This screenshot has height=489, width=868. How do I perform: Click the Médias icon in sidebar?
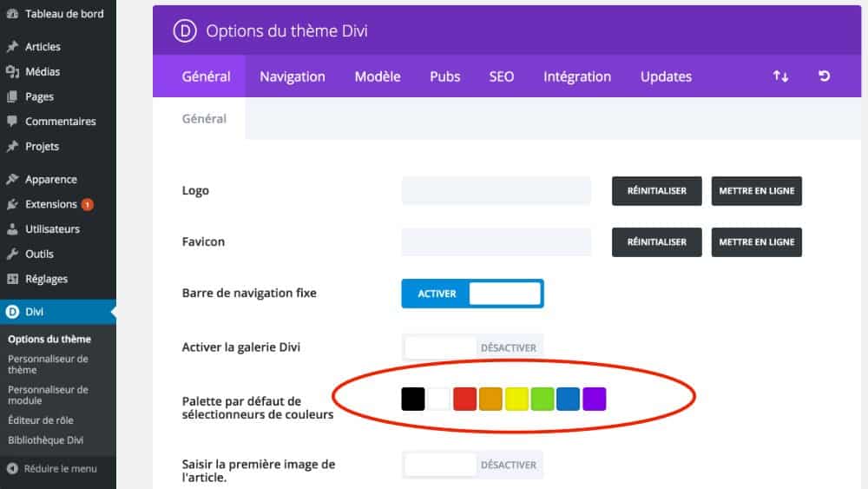[x=12, y=71]
